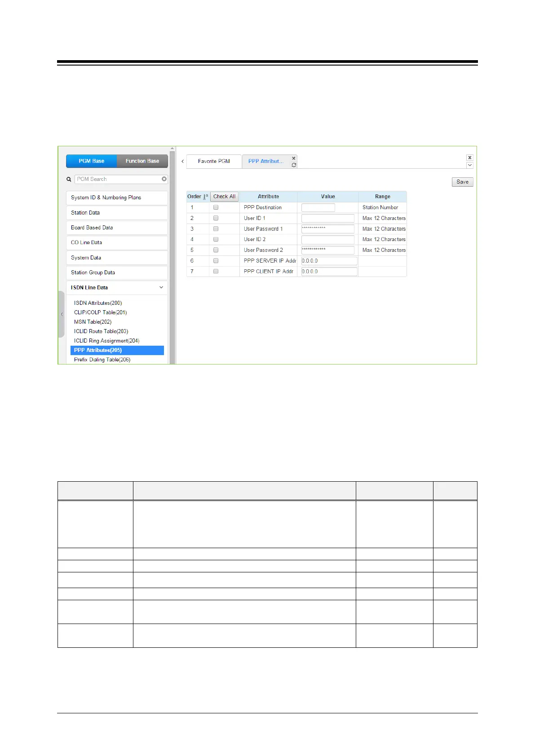The height and width of the screenshot is (756, 535).
Task: Open ICLID Route Table(203)
Action: tap(101, 331)
